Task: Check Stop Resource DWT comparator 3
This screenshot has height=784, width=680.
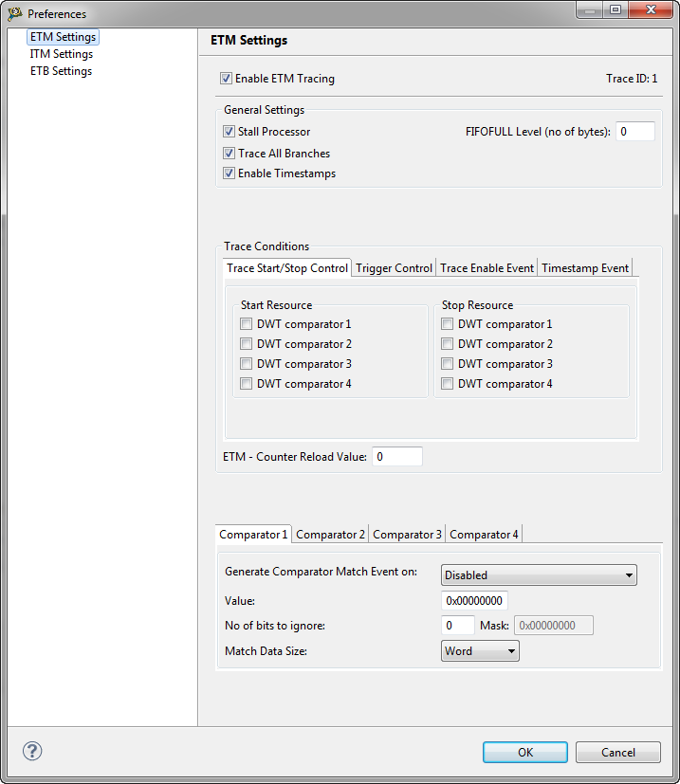Action: click(448, 364)
